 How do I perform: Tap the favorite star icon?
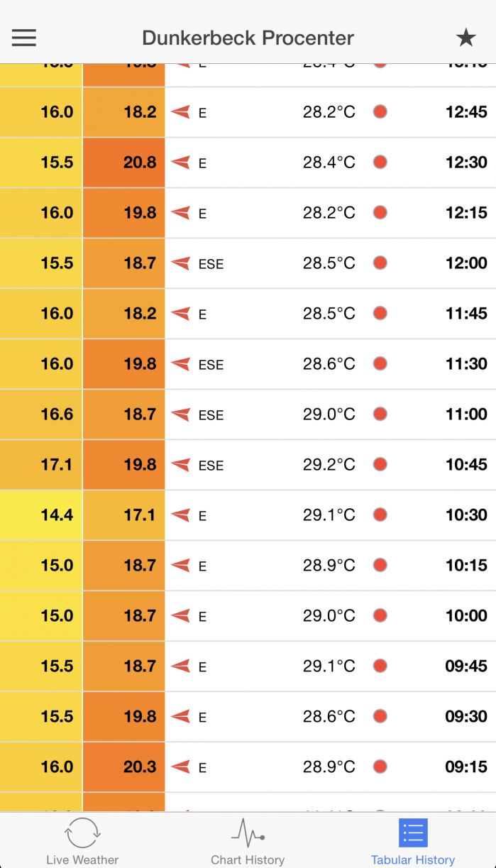[x=465, y=38]
